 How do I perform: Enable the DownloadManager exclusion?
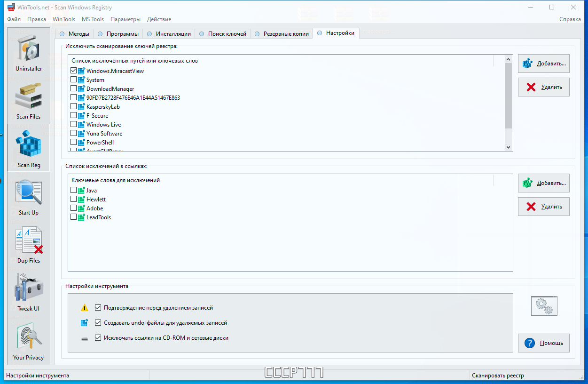tap(73, 89)
